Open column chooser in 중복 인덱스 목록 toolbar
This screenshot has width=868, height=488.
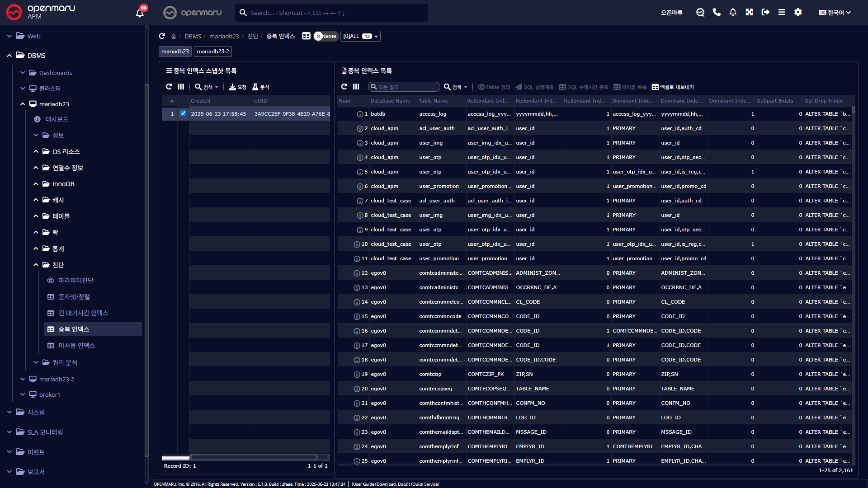356,87
